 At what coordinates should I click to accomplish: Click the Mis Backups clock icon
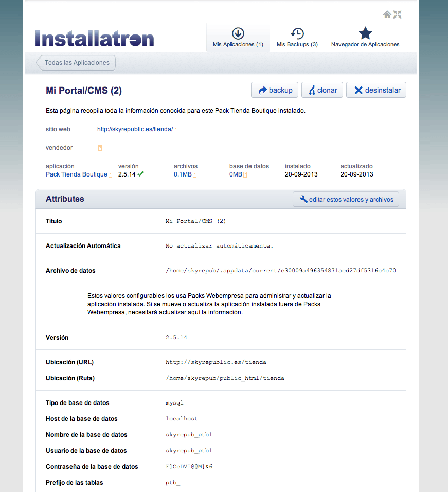[x=297, y=33]
